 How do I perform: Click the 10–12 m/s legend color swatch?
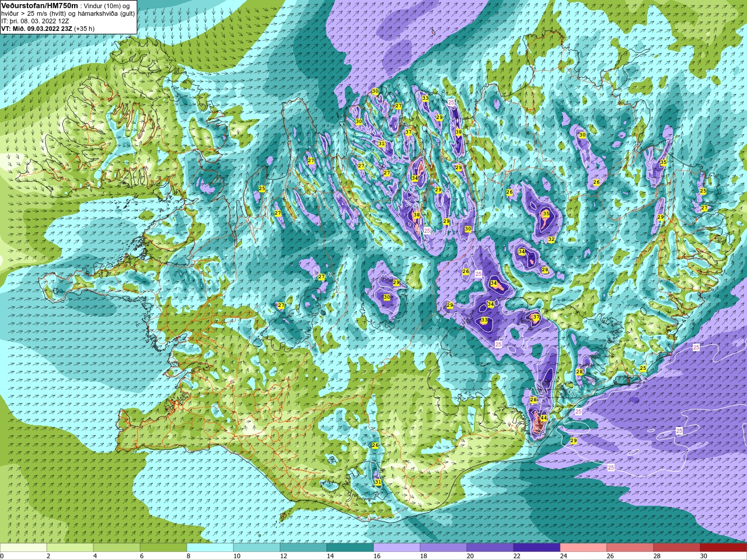(257, 548)
